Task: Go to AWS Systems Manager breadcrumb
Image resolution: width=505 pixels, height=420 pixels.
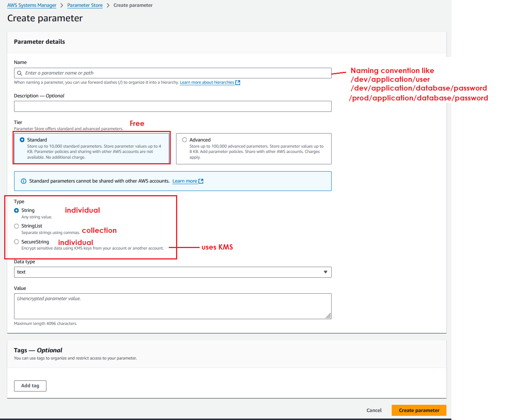Action: point(32,5)
